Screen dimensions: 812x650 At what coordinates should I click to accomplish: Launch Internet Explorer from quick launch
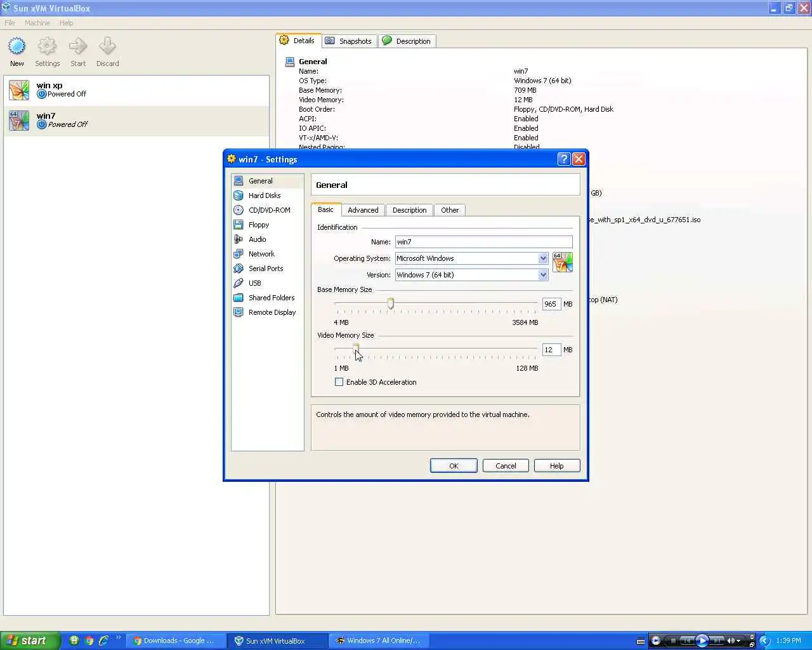(x=103, y=640)
